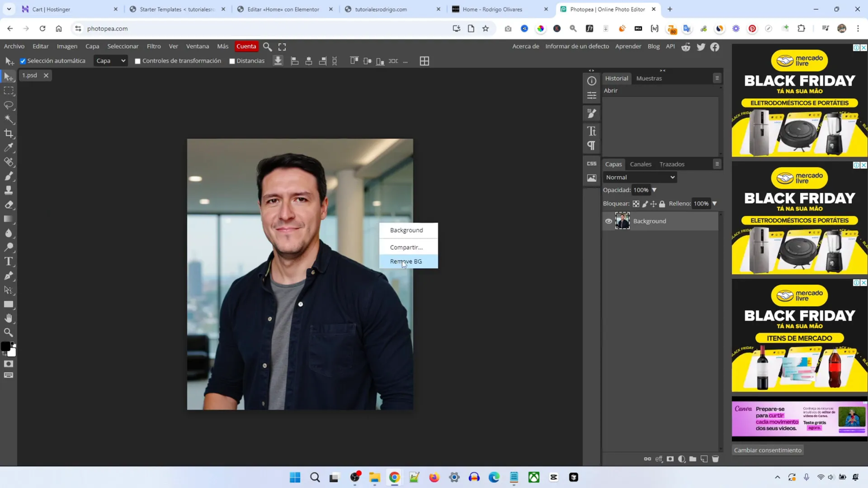Delete layer with trash icon
Screen dimensions: 868x488
point(716,459)
